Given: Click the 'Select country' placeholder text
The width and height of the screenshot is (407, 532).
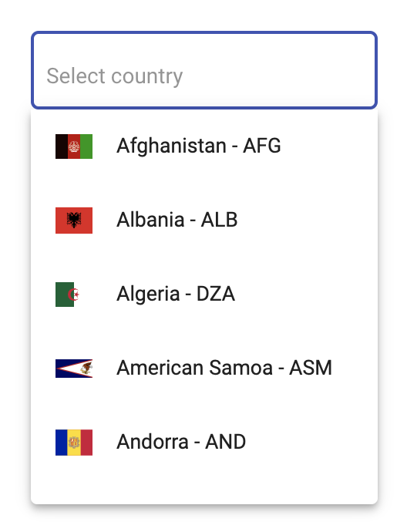Looking at the screenshot, I should click(115, 76).
